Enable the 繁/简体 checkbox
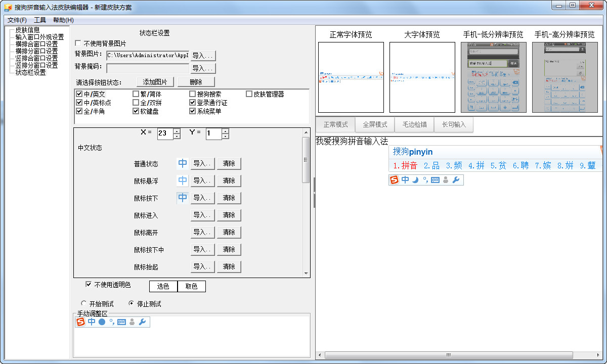Image resolution: width=607 pixels, height=364 pixels. [136, 94]
